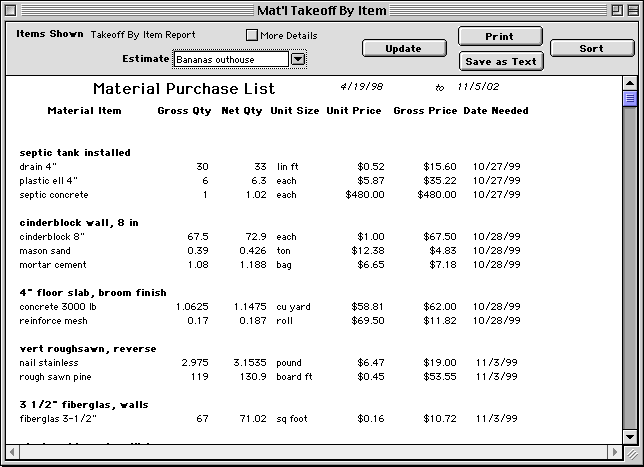Click the vertical scrollbar down arrow
Screen dimensions: 644x467
point(630,436)
